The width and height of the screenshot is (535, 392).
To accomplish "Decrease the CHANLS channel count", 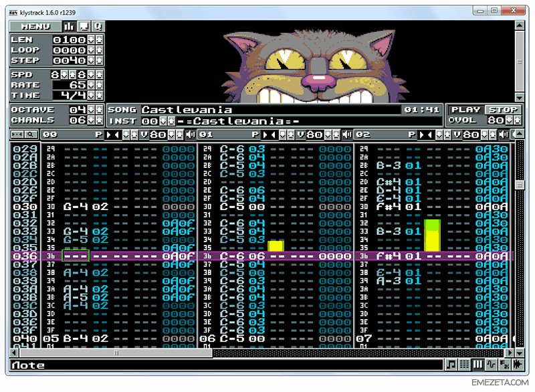I will point(91,120).
